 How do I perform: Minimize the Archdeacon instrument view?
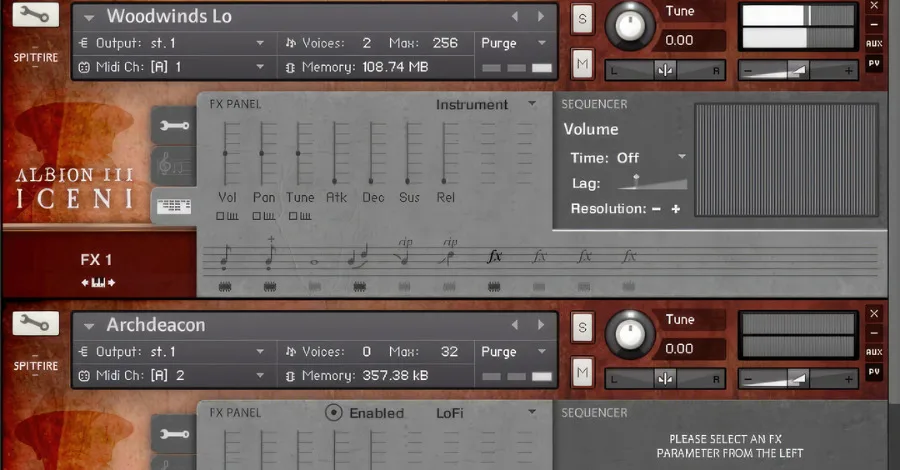874,333
